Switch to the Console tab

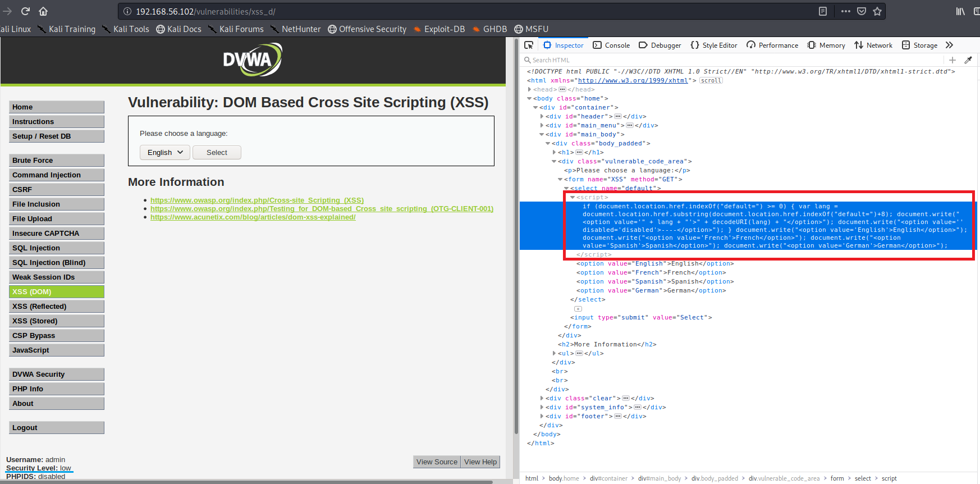(x=611, y=45)
